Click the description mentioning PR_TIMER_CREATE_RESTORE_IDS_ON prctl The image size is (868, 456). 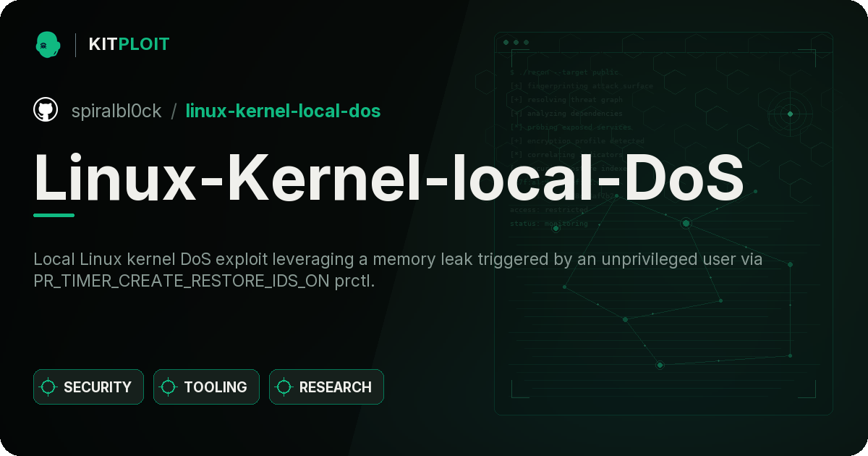coord(399,270)
